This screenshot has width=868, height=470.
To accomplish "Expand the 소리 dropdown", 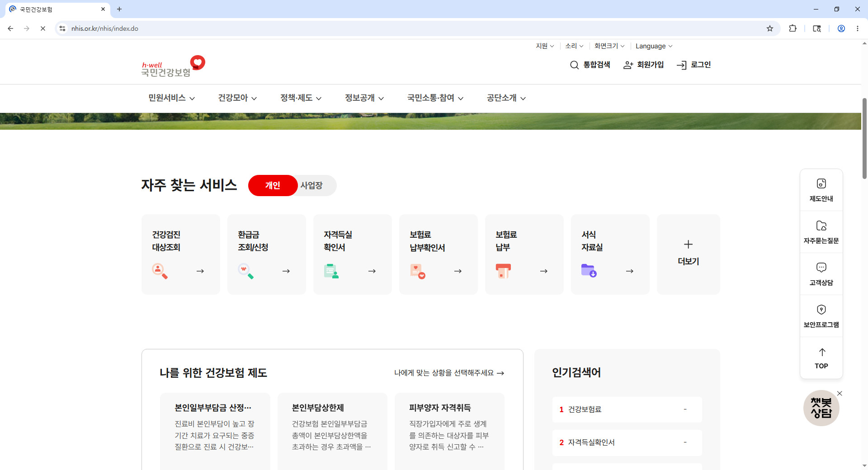I will pos(574,46).
